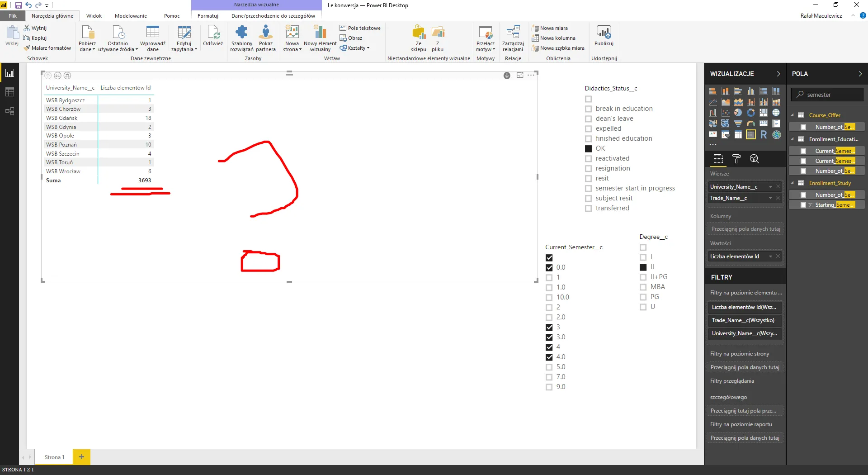Viewport: 868px width, 475px height.
Task: Open the Pobierz dane dropdown
Action: (x=87, y=38)
